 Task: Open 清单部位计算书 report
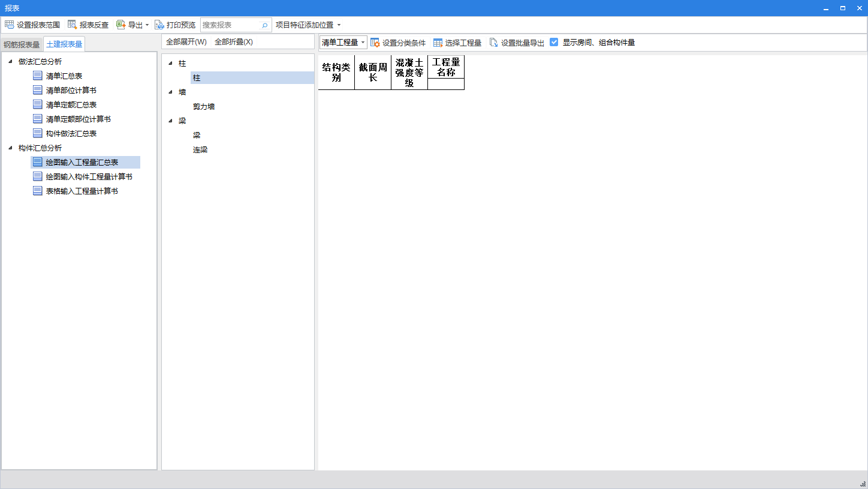coord(71,90)
